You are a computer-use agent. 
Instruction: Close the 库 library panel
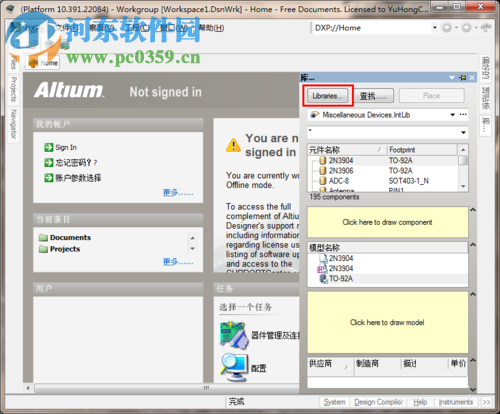[472, 78]
